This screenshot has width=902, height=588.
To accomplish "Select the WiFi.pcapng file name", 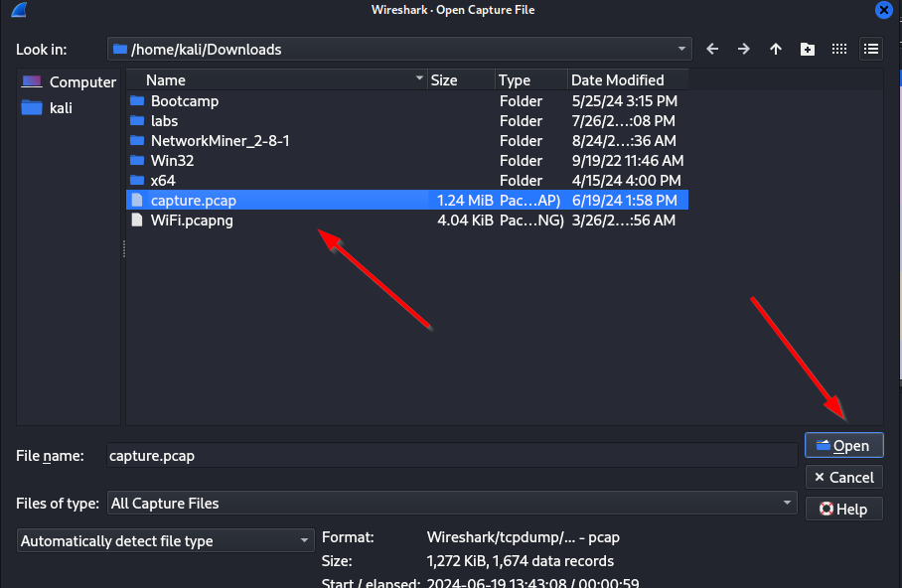I will click(x=192, y=220).
